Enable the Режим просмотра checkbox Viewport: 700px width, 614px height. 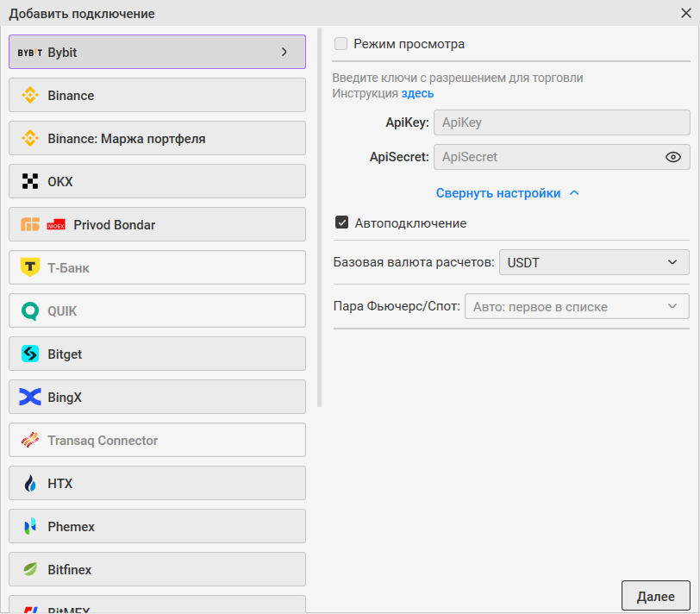tap(341, 44)
